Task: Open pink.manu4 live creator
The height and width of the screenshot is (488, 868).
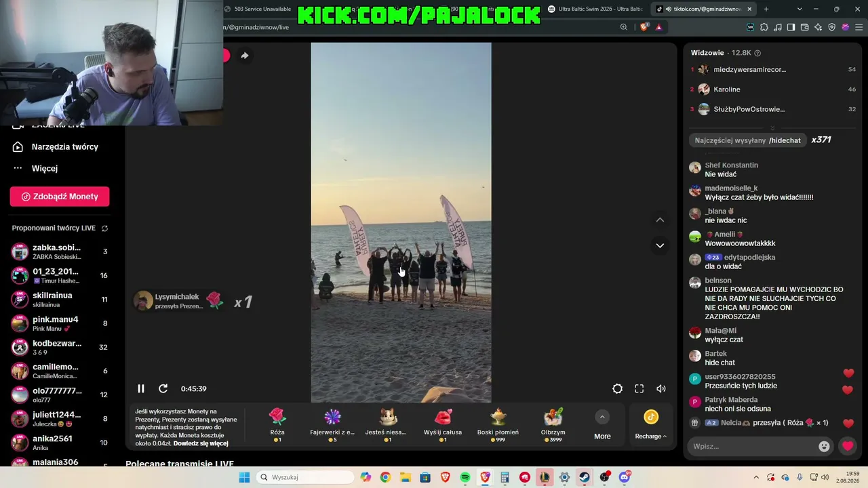Action: coord(60,323)
